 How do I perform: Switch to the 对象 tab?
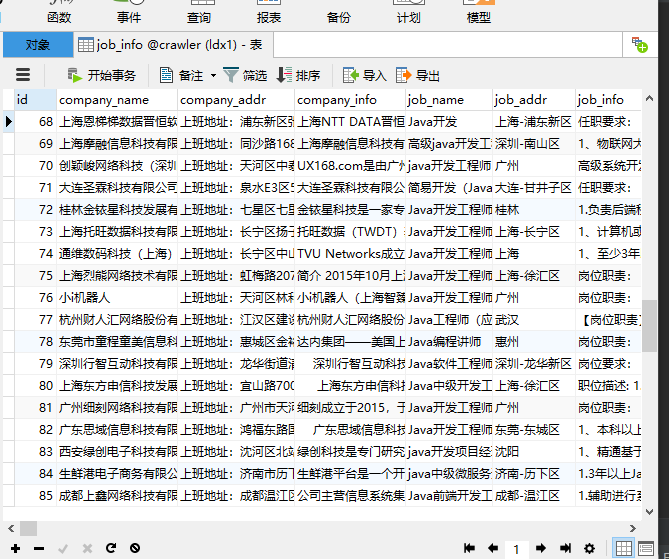pos(38,45)
